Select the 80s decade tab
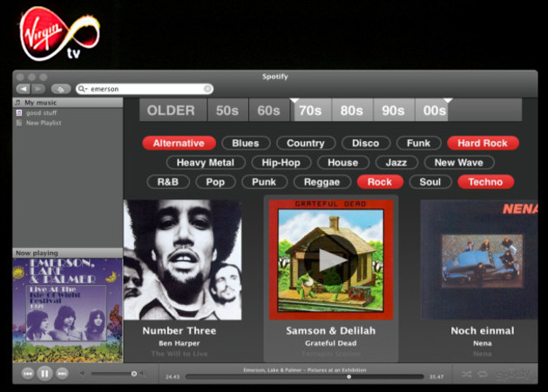Viewport: 548px width, 392px height. tap(352, 111)
